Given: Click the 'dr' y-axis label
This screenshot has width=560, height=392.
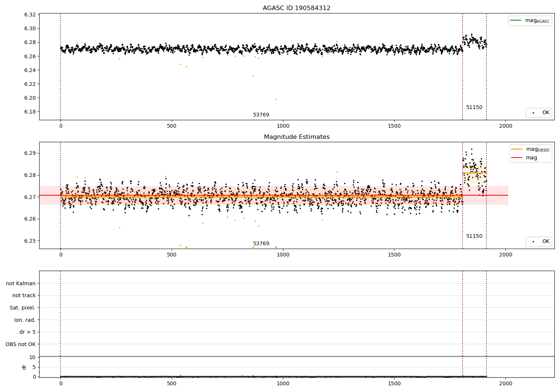Looking at the screenshot, I should point(24,367).
